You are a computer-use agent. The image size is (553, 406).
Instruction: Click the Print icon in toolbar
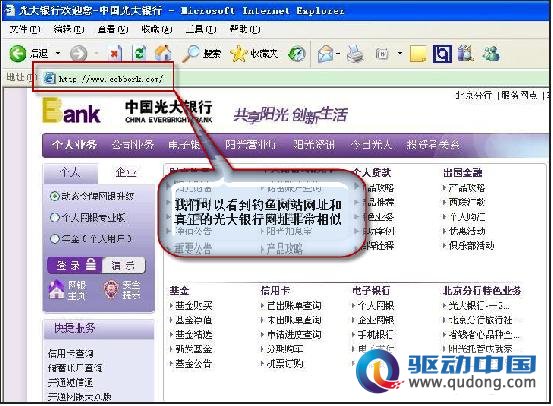click(355, 54)
